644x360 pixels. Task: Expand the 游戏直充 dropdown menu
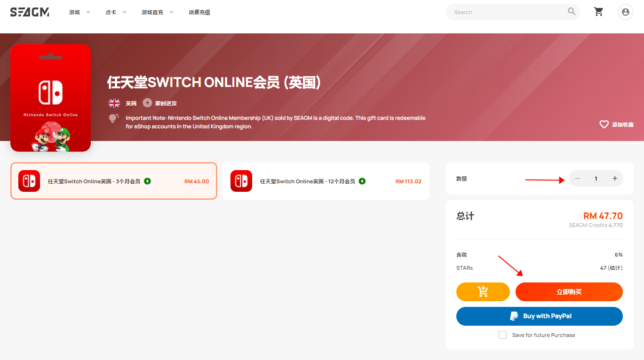pyautogui.click(x=158, y=12)
